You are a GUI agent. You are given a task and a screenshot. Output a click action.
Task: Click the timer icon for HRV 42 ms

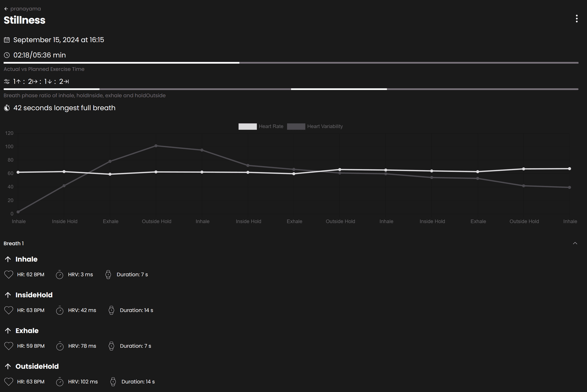(60, 310)
